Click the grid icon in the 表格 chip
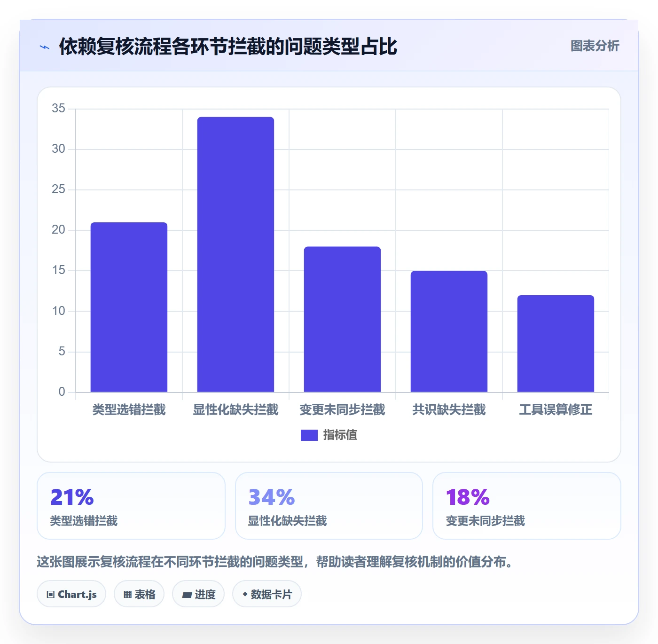The image size is (658, 644). pyautogui.click(x=127, y=595)
